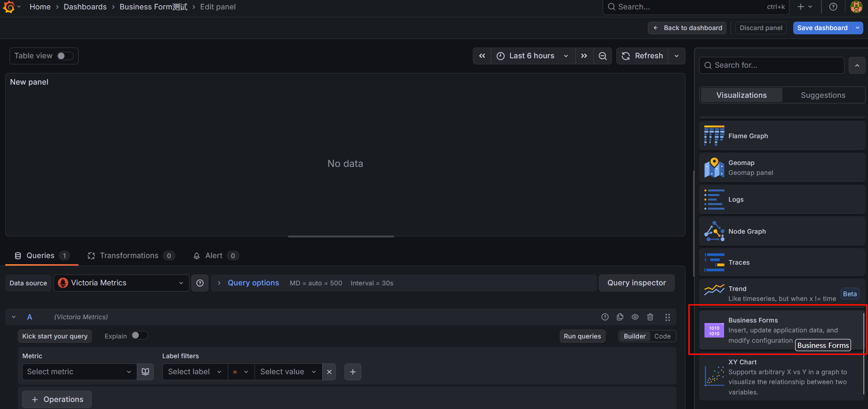Open the metrics explorer book icon
The image size is (868, 409).
145,372
